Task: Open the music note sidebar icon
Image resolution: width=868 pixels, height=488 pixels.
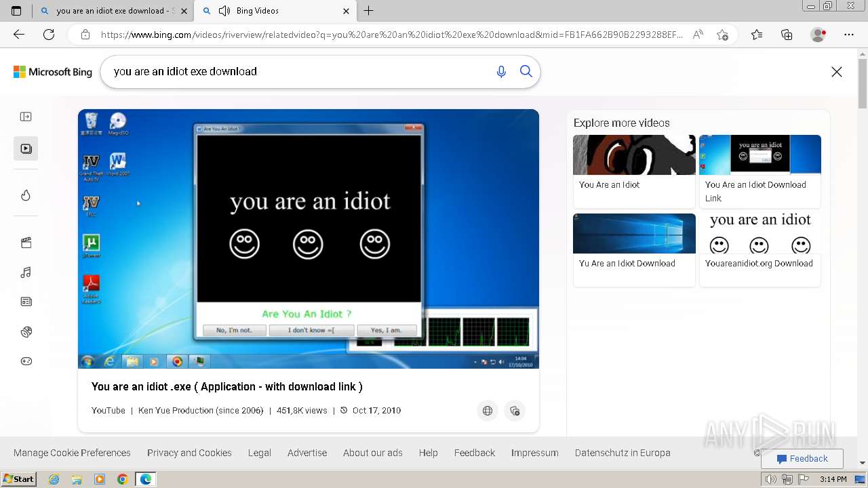Action: click(x=26, y=272)
